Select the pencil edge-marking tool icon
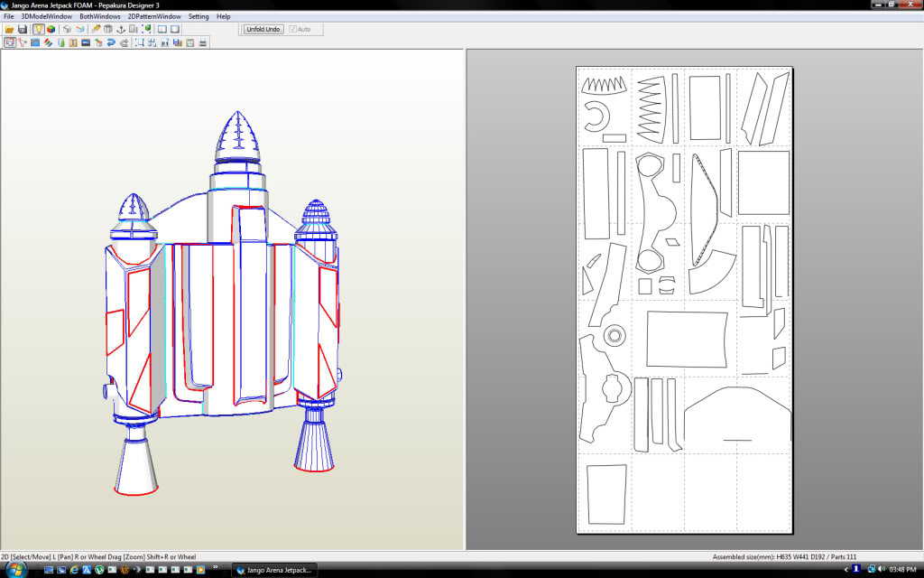Viewport: 924px width, 578px height. (96, 29)
